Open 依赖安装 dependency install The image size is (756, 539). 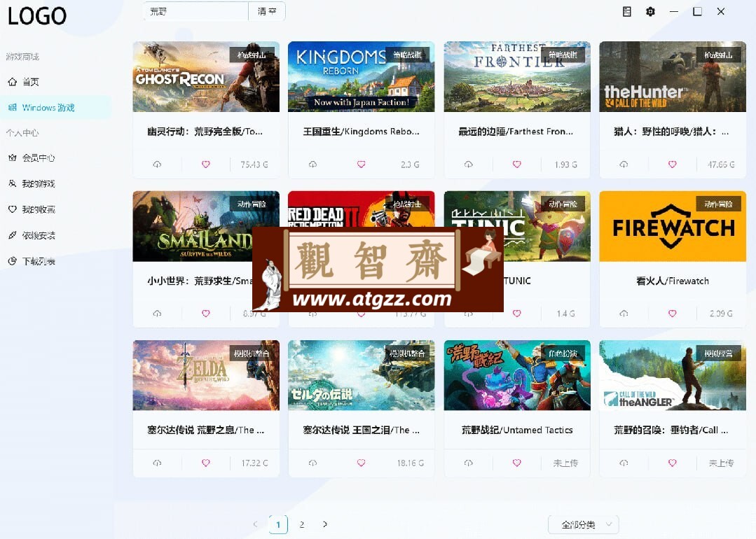55,235
